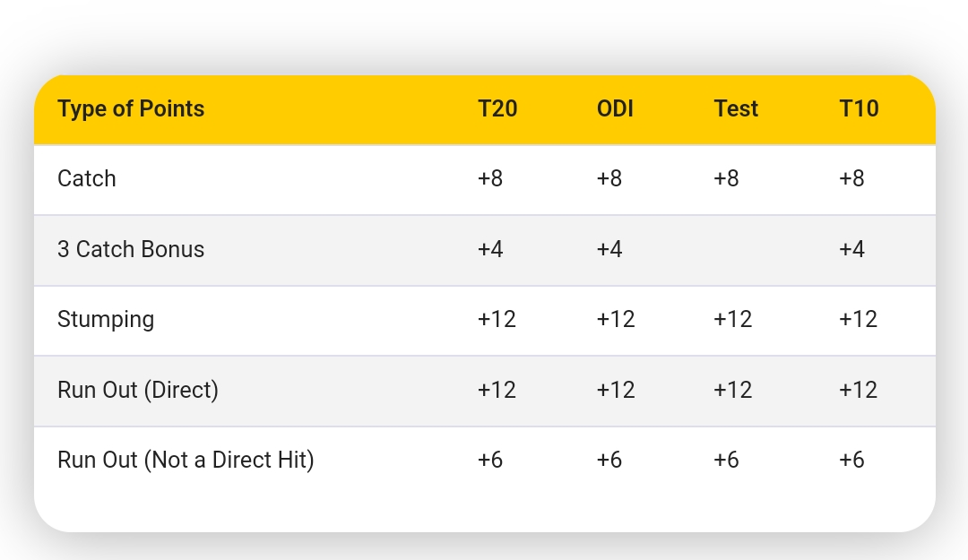Image resolution: width=968 pixels, height=560 pixels.
Task: Select 'Run Out (Not a Direct Hit)' label
Action: (186, 460)
